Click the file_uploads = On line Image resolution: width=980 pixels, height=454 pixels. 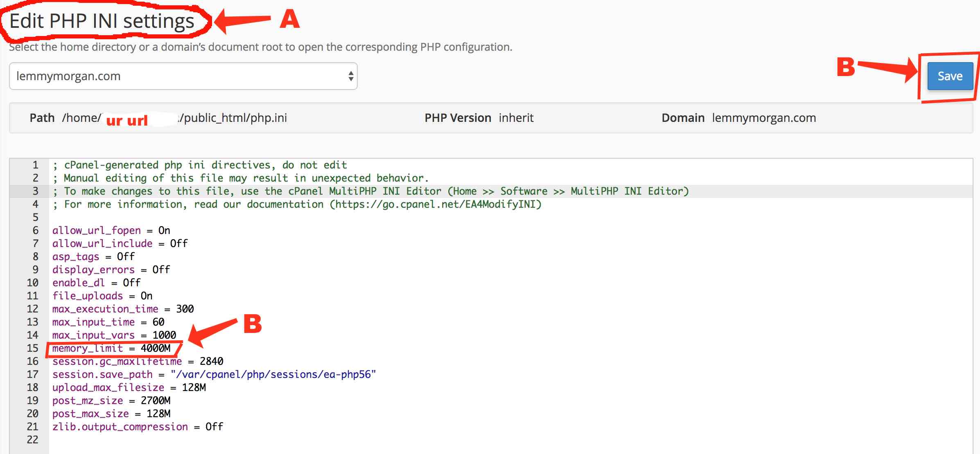[x=102, y=296]
